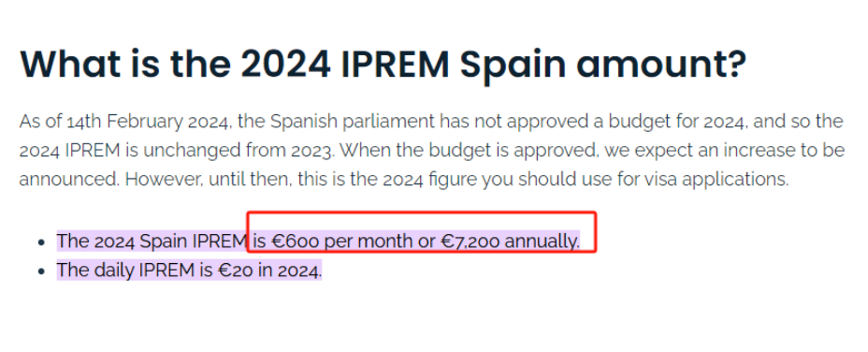The width and height of the screenshot is (868, 352).
Task: Click the phrase 'When the budget is approved'
Action: 444,150
